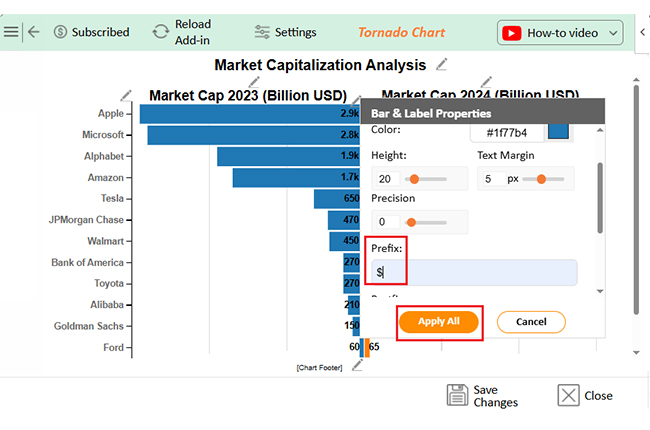650x430 pixels.
Task: Click the 'Toyota' axis label
Action: click(109, 283)
